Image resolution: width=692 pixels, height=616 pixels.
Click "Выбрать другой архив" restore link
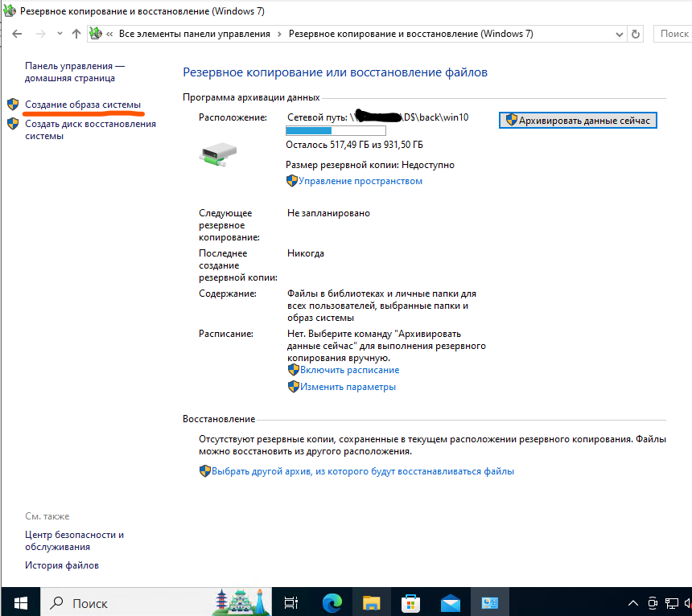[363, 471]
